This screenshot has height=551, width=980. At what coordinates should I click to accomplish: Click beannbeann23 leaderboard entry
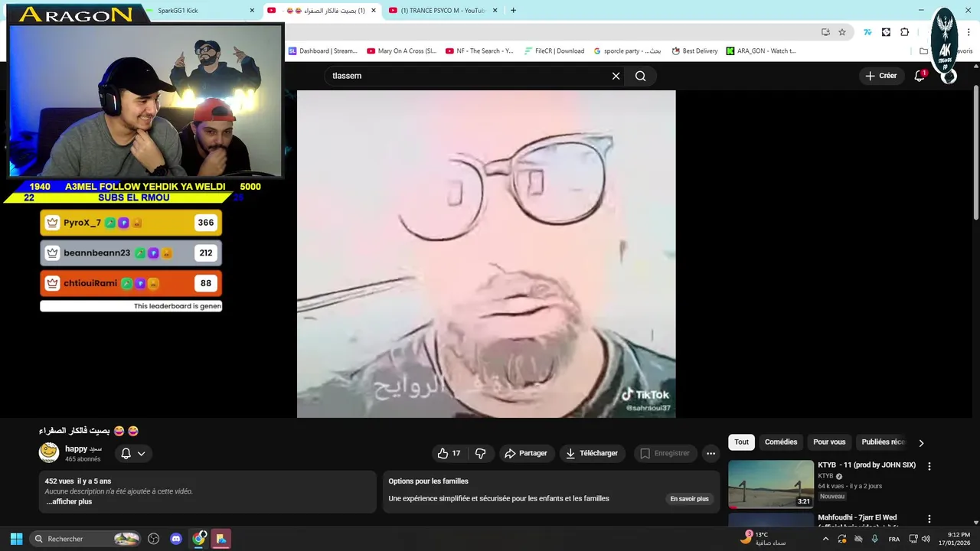point(131,253)
